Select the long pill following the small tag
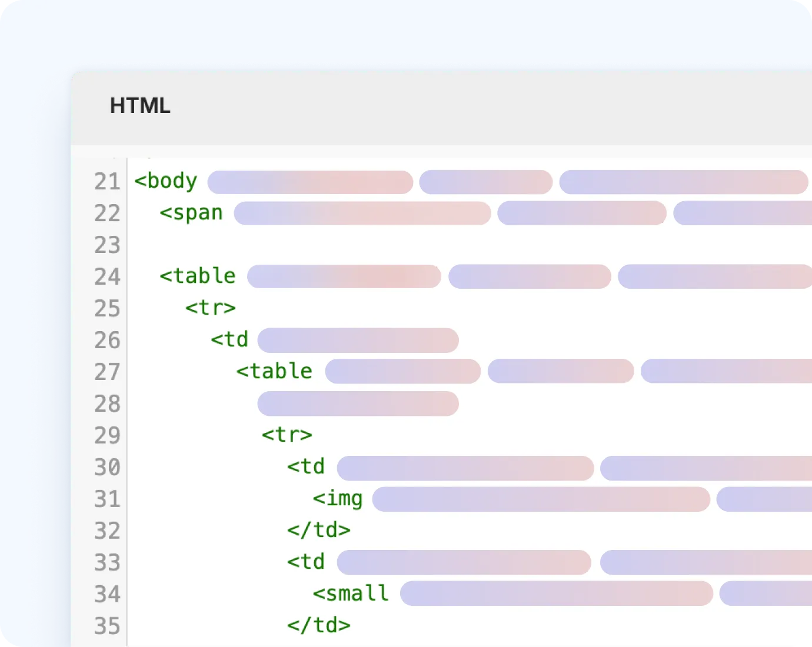Image resolution: width=812 pixels, height=647 pixels. click(x=556, y=593)
